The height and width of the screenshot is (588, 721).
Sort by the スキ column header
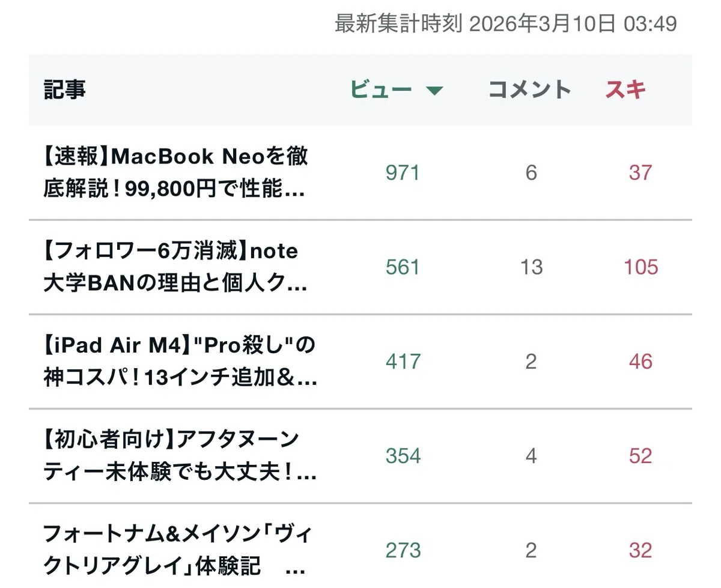[625, 89]
